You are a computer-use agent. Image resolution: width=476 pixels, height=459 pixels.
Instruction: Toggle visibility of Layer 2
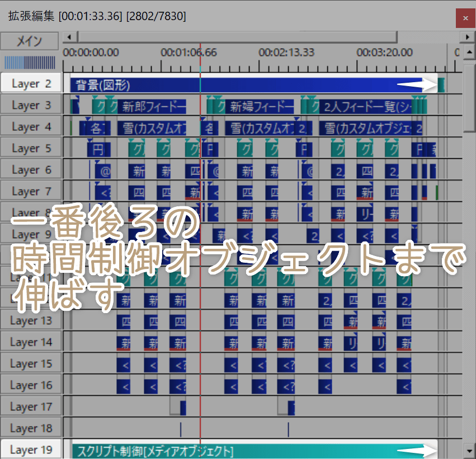point(31,83)
